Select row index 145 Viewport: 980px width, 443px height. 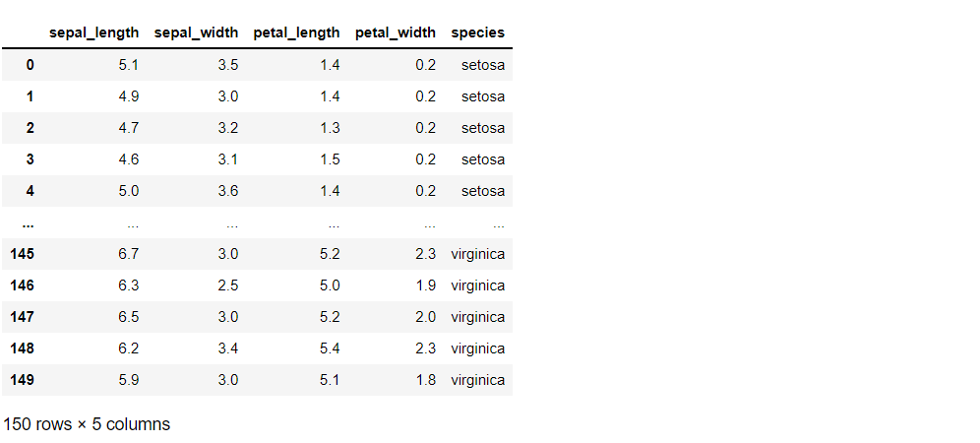(22, 254)
